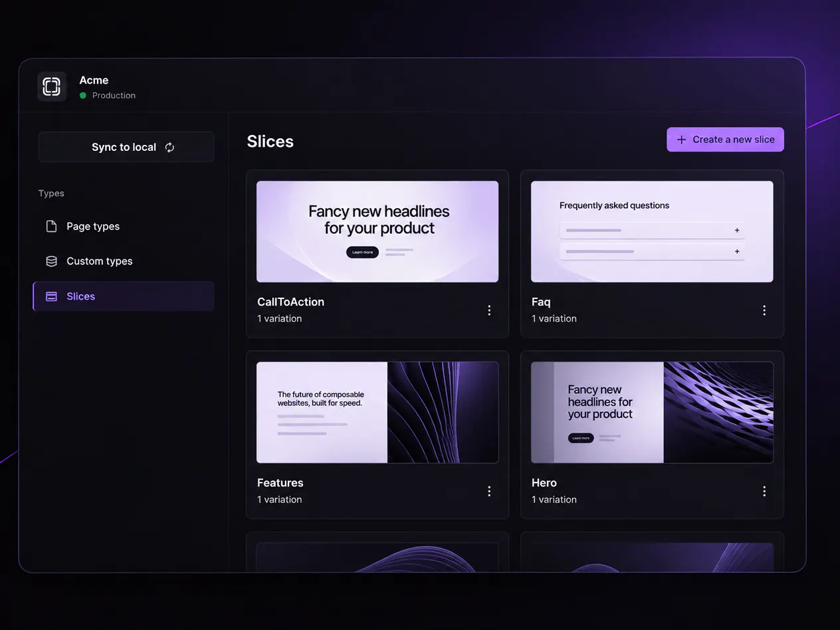Open the Features three-dot menu
Image resolution: width=840 pixels, height=630 pixels.
(x=489, y=491)
